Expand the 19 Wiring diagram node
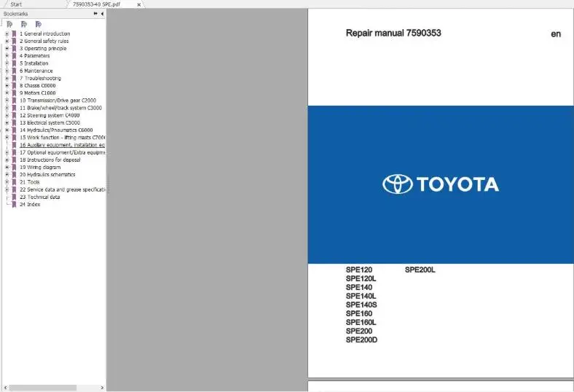The image size is (574, 392). (7, 168)
